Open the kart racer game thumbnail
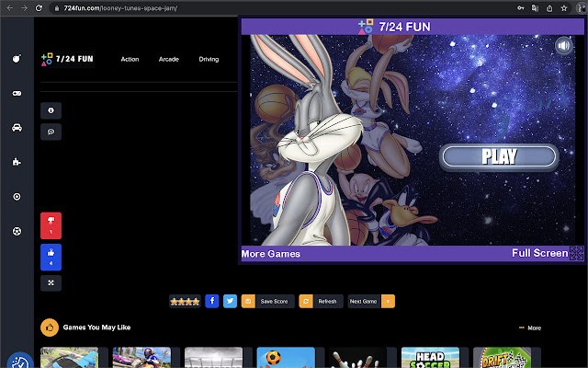The height and width of the screenshot is (368, 588). point(141,358)
